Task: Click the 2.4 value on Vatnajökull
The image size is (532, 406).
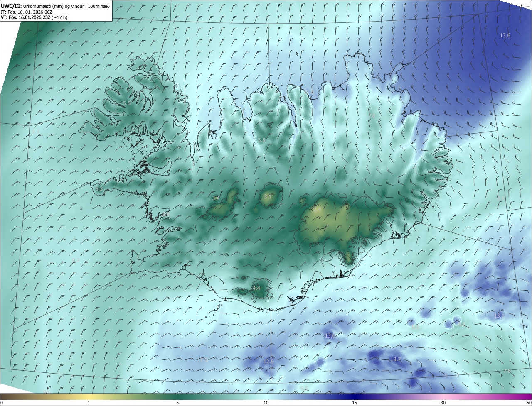Action: click(x=317, y=210)
